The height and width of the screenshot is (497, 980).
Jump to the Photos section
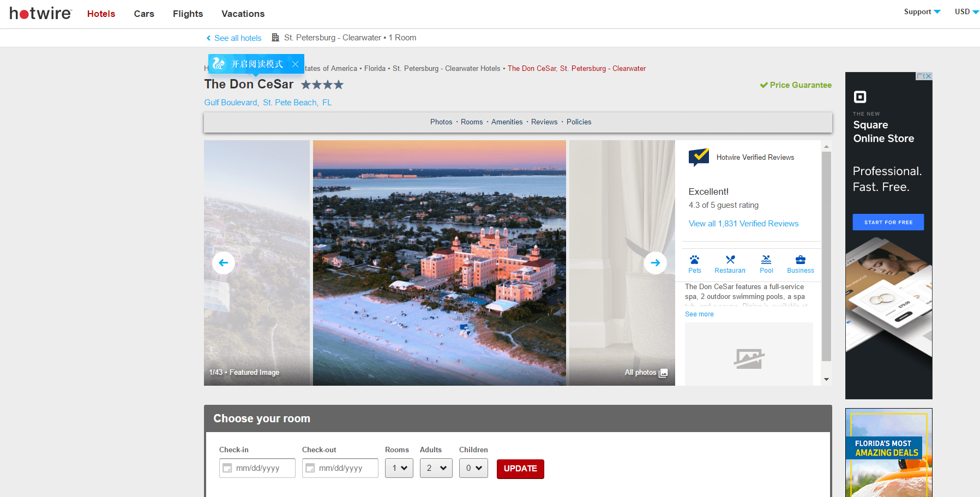(441, 122)
